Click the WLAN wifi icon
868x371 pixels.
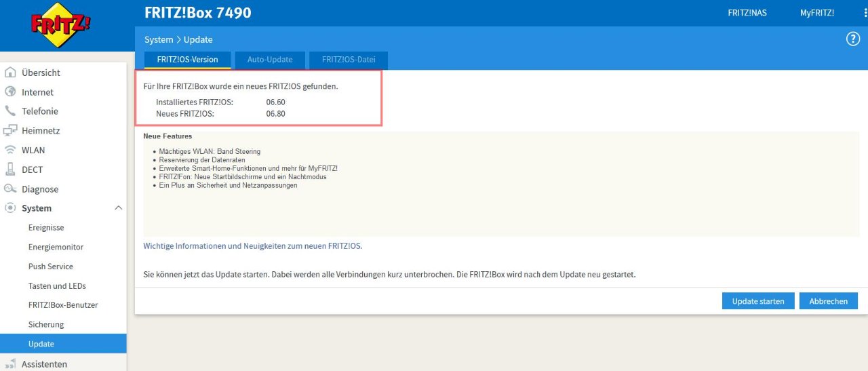pyautogui.click(x=10, y=150)
